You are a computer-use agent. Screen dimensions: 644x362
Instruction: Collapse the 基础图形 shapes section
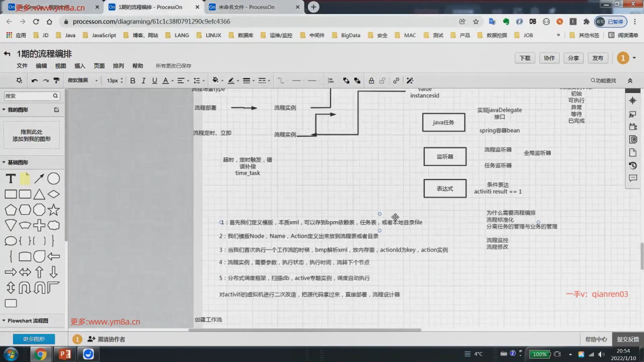pyautogui.click(x=17, y=162)
